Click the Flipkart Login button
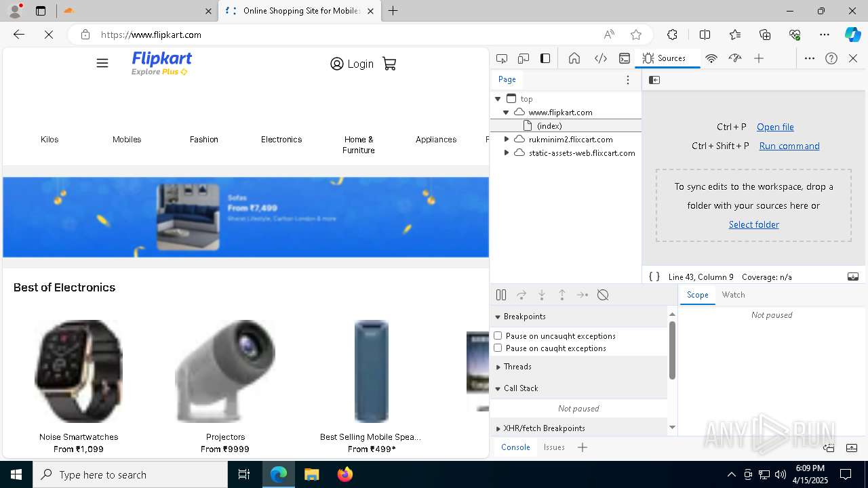Viewport: 868px width, 488px height. [x=351, y=64]
